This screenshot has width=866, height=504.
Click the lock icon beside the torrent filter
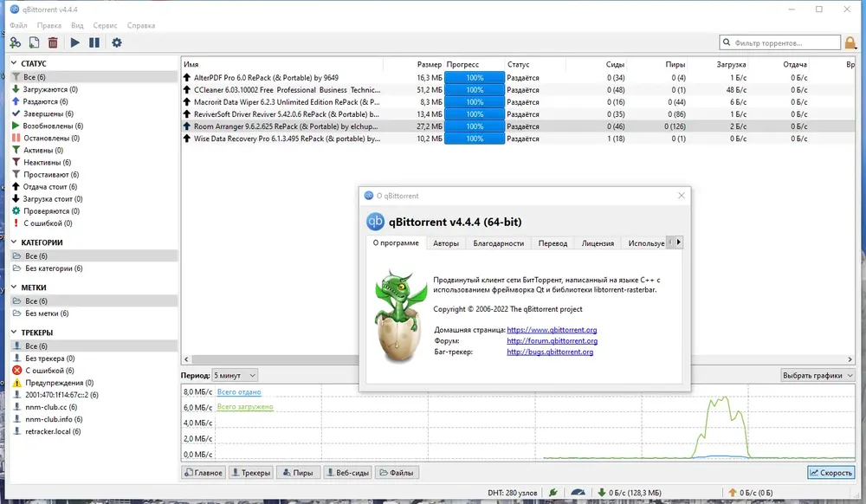pos(851,42)
